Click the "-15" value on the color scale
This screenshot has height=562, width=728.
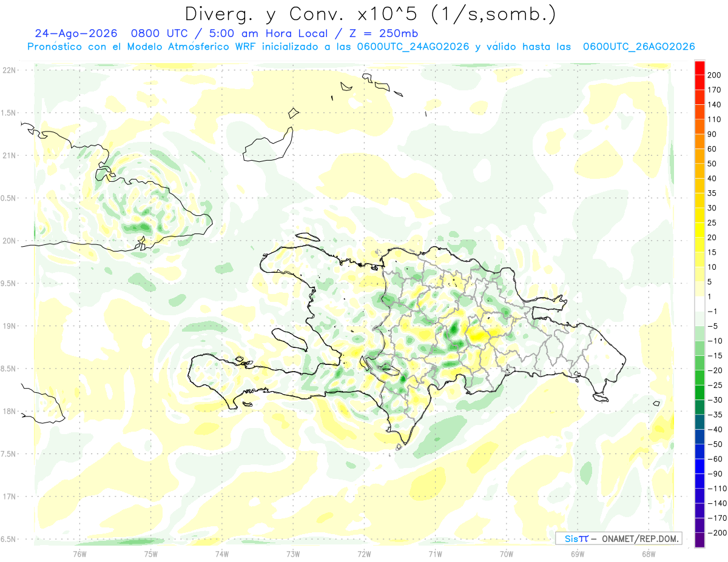716,356
